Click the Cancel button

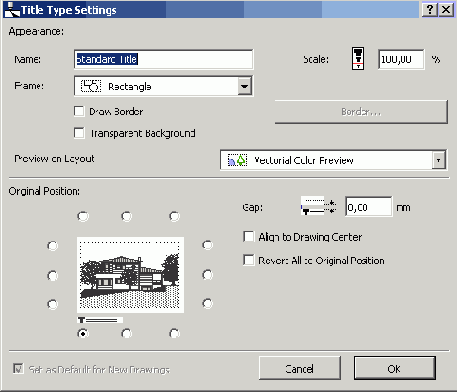coord(300,369)
